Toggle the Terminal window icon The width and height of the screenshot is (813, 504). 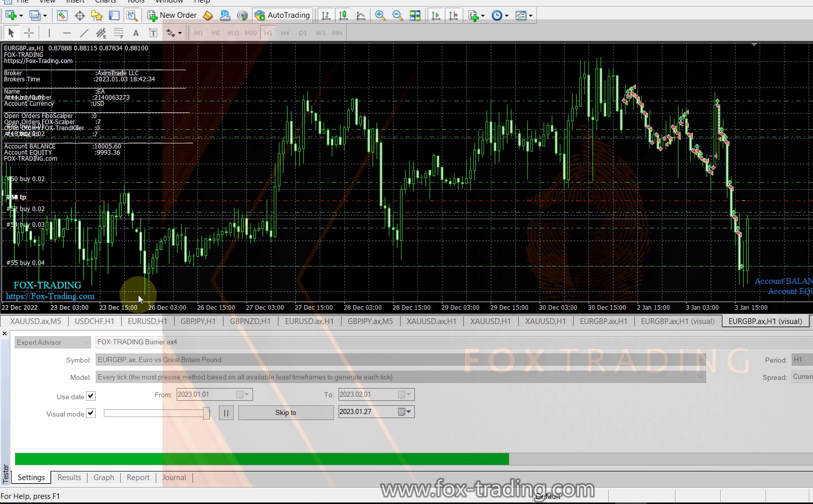[114, 15]
